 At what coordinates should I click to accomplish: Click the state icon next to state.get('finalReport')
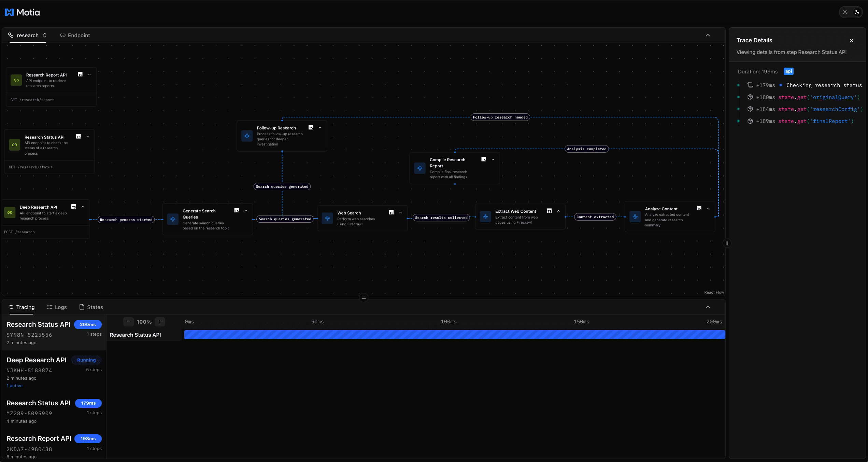point(750,121)
